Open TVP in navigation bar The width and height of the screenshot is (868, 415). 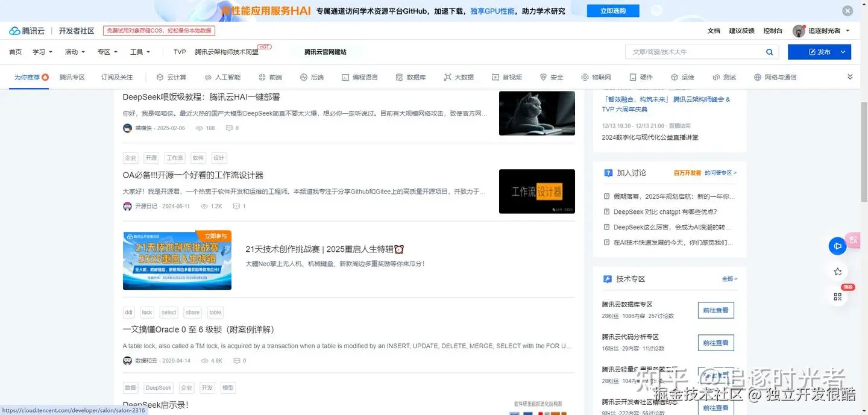(x=180, y=52)
